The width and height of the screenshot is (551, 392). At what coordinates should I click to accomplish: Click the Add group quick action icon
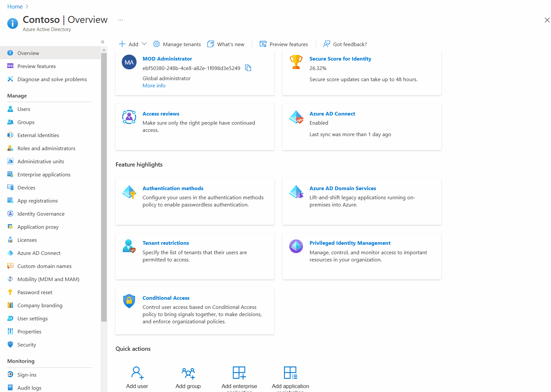pos(188,373)
